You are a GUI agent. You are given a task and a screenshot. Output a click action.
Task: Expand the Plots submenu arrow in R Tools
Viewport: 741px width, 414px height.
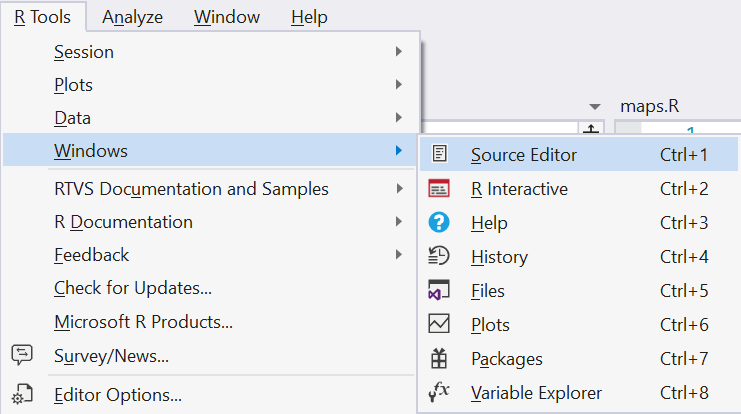click(399, 85)
